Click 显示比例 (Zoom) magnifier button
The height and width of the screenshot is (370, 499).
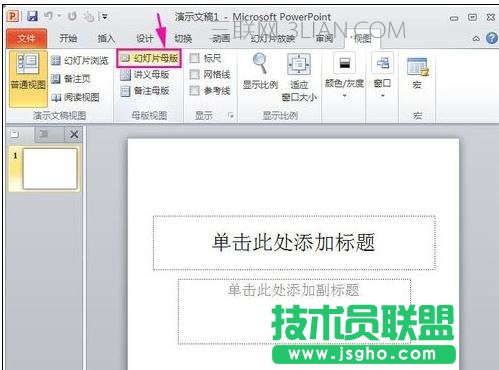260,71
